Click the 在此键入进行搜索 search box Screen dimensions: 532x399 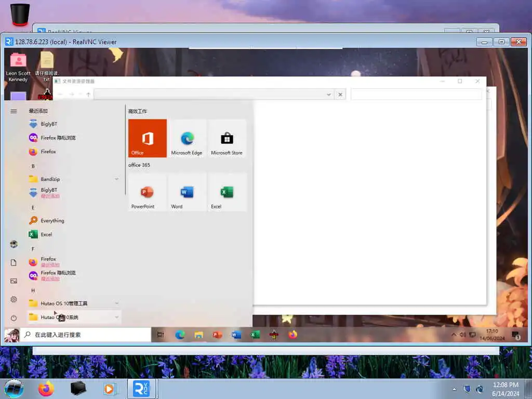click(86, 335)
